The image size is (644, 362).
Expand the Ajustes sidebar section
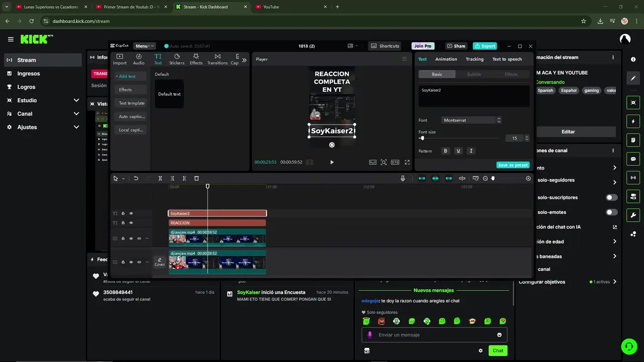[76, 127]
